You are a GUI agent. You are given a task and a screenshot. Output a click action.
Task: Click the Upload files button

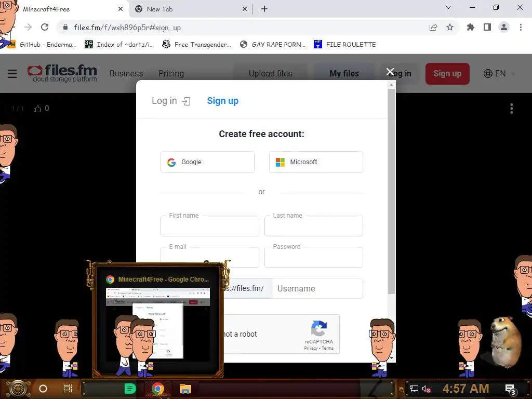click(270, 74)
